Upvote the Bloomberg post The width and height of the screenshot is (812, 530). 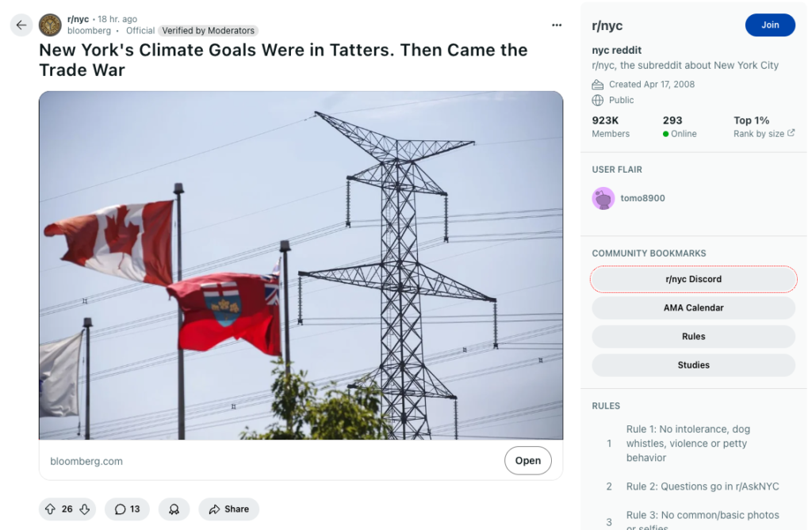point(50,509)
